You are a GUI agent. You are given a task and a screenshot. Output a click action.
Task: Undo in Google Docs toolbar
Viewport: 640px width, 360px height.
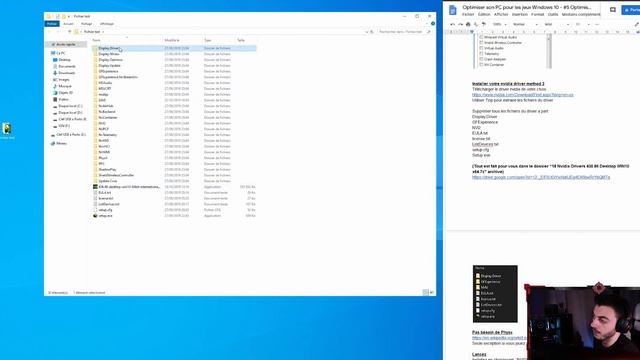[x=452, y=24]
